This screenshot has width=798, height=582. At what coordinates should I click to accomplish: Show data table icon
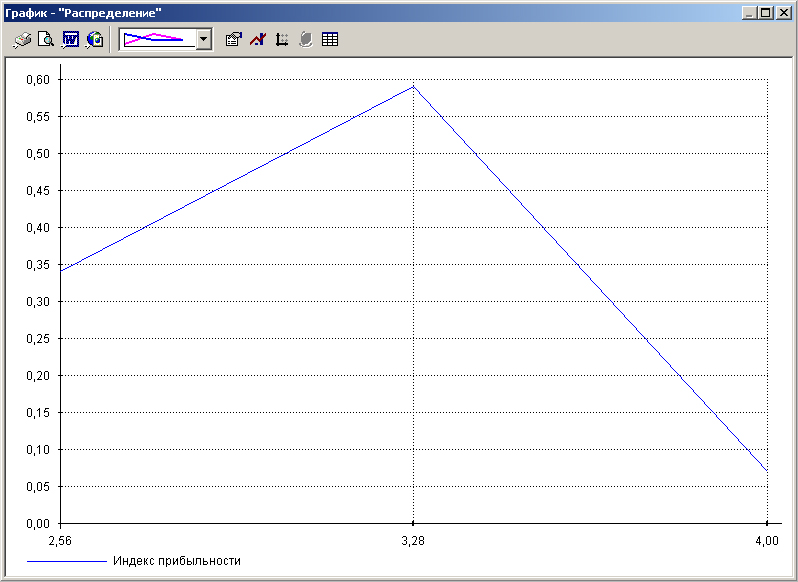tap(330, 40)
